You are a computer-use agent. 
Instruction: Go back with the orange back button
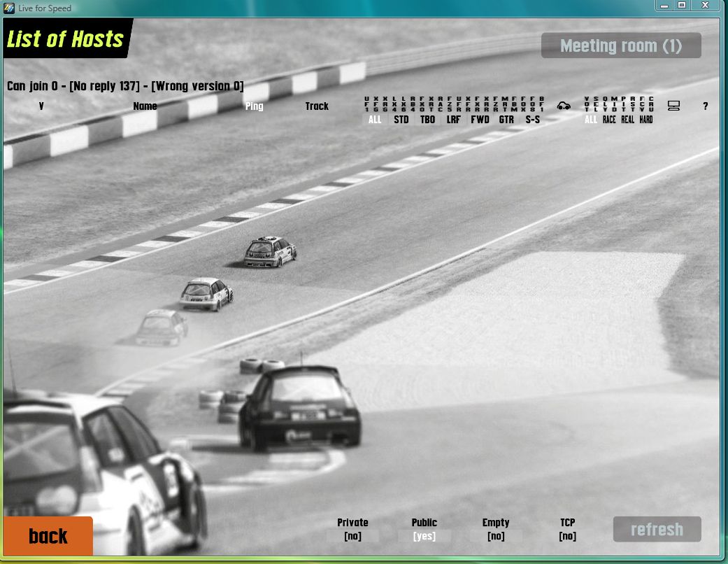(x=48, y=536)
